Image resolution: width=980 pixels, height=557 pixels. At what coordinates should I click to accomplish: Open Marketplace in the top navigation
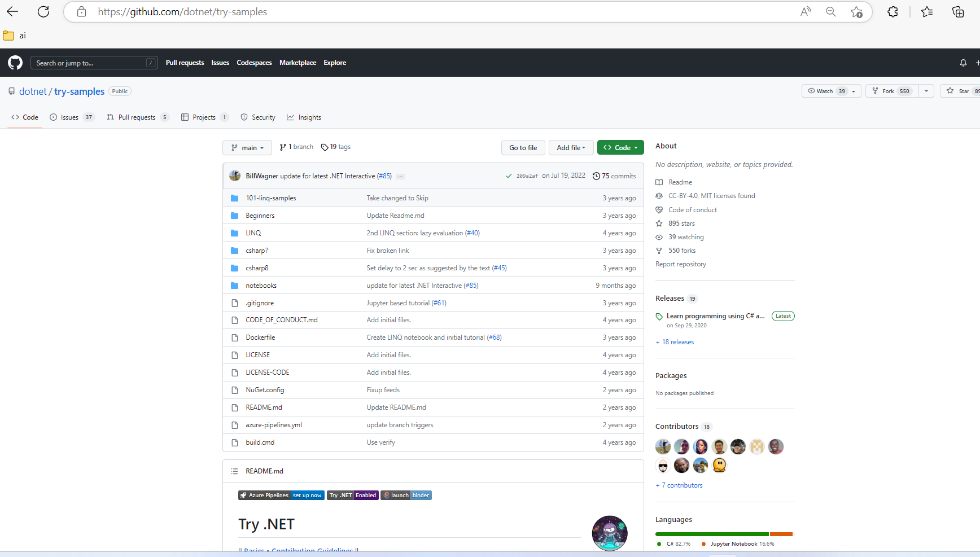[297, 63]
